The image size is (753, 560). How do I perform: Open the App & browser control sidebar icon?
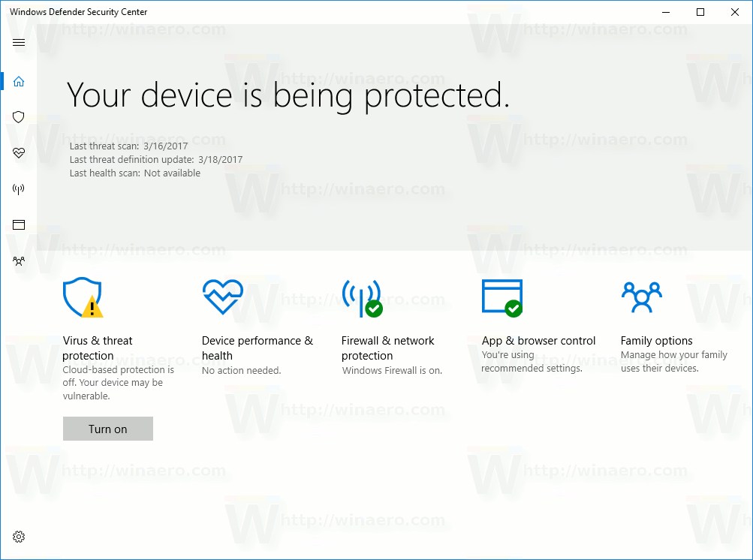(19, 224)
